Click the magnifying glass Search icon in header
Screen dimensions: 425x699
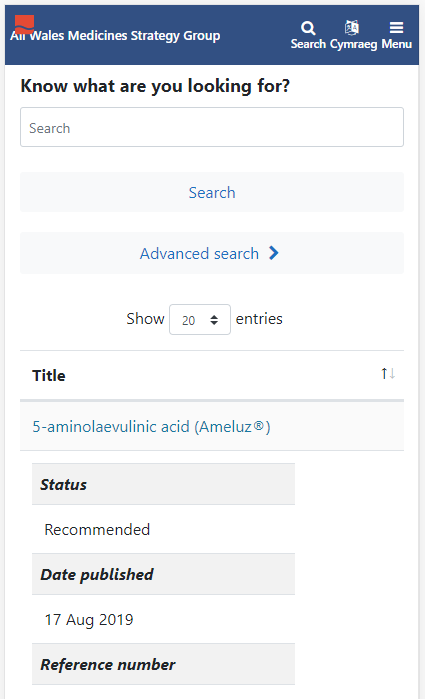(x=308, y=28)
